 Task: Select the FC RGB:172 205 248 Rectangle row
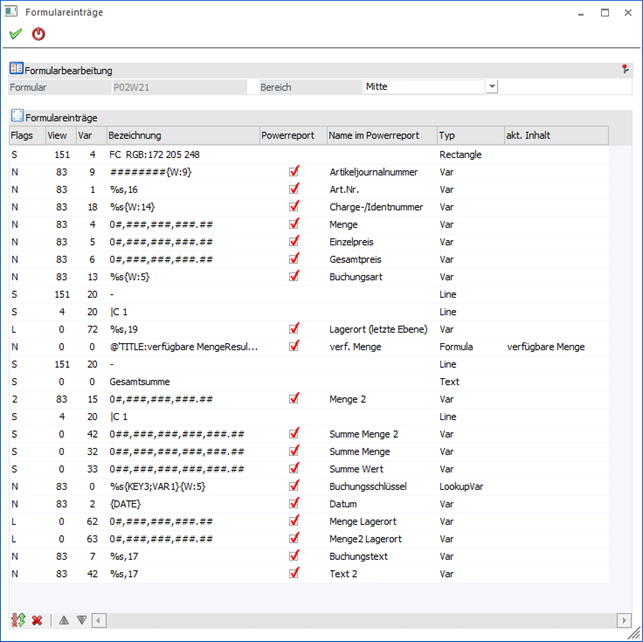click(154, 155)
